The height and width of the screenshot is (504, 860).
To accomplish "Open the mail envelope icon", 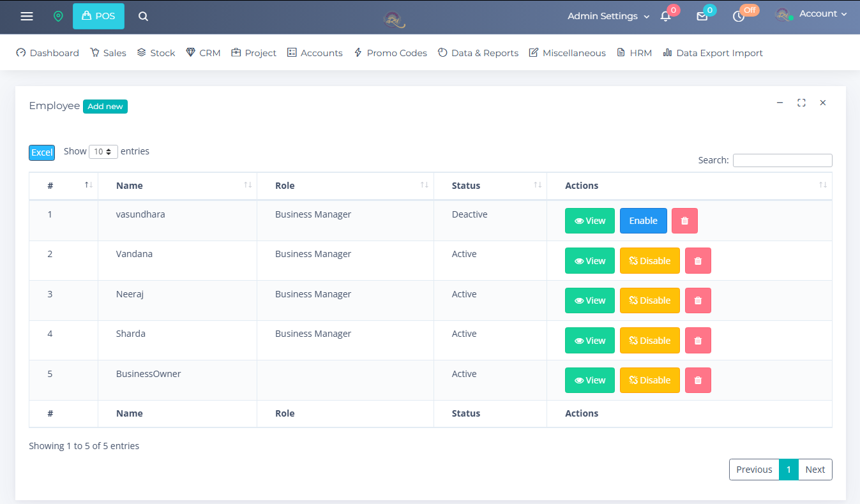I will coord(702,17).
